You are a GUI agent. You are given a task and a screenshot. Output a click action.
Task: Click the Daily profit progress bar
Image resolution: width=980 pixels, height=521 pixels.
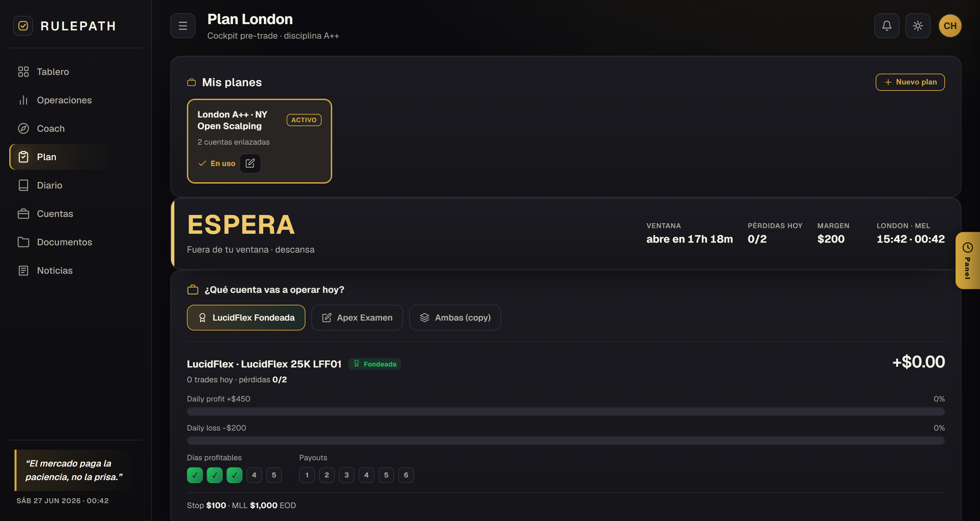565,411
